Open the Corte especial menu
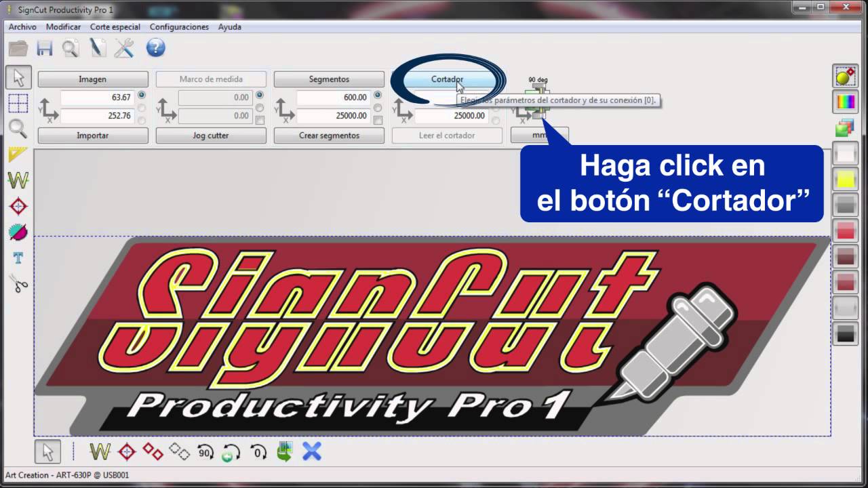The height and width of the screenshot is (488, 868). (115, 27)
